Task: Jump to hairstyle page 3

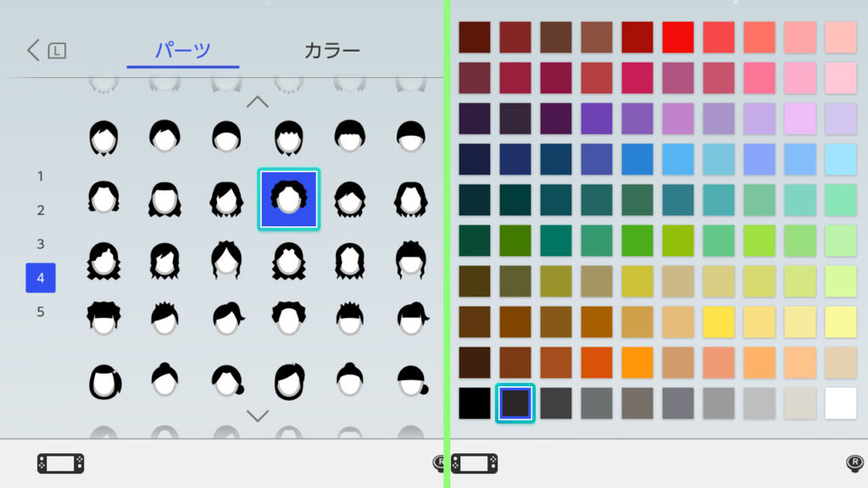Action: [41, 244]
